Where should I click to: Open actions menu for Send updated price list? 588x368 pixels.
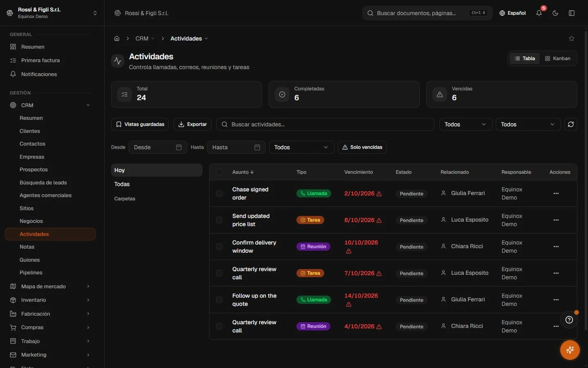[x=556, y=220]
